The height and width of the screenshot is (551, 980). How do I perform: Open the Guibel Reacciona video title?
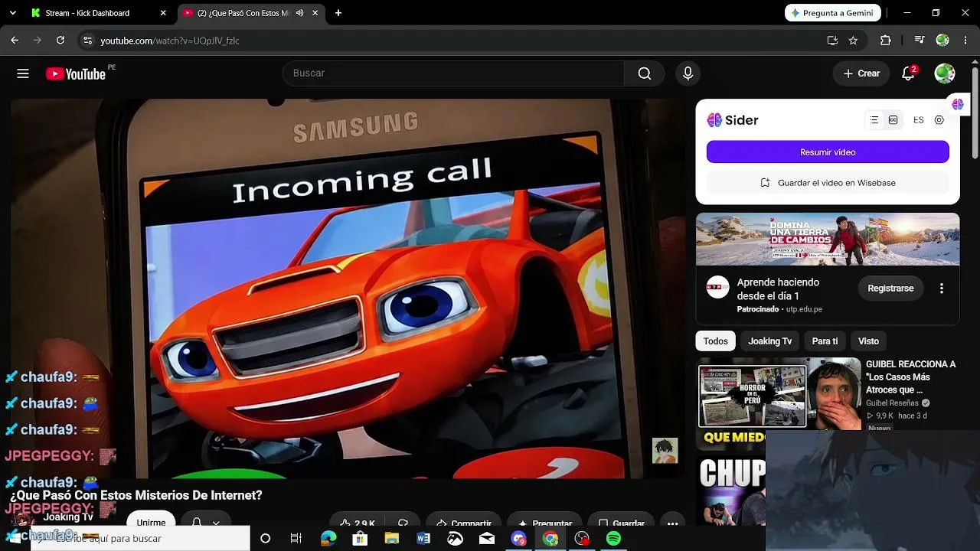(911, 377)
